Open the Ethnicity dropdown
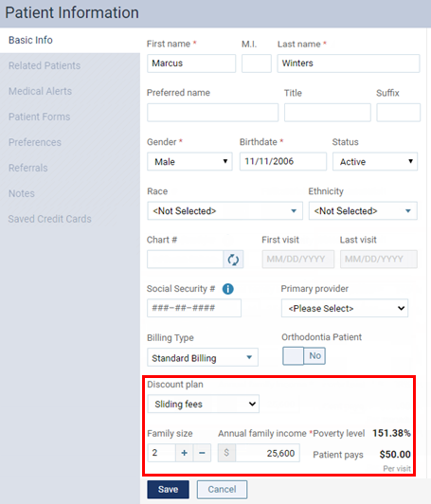This screenshot has width=431, height=504. pyautogui.click(x=363, y=211)
